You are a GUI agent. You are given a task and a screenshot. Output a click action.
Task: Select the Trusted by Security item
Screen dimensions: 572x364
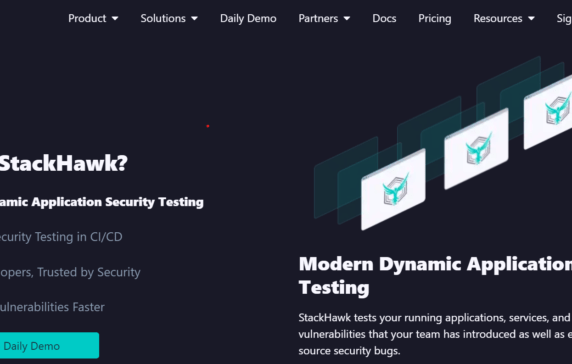point(70,272)
